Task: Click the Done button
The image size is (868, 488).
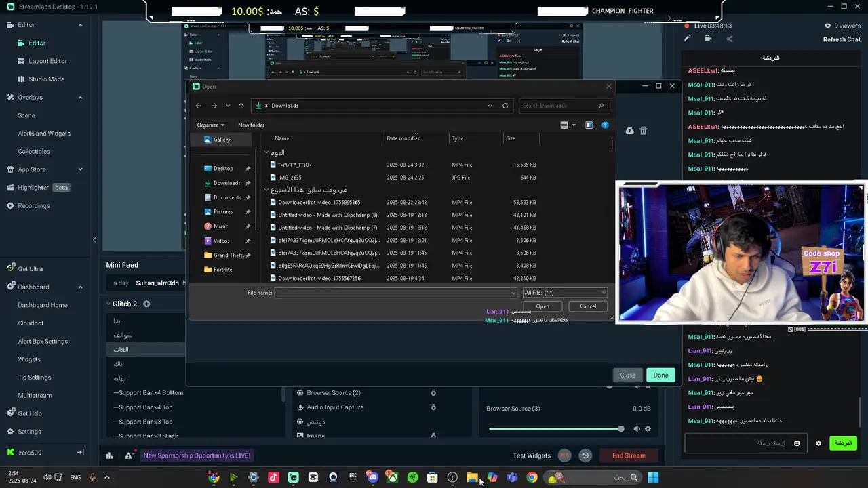Action: tap(660, 375)
